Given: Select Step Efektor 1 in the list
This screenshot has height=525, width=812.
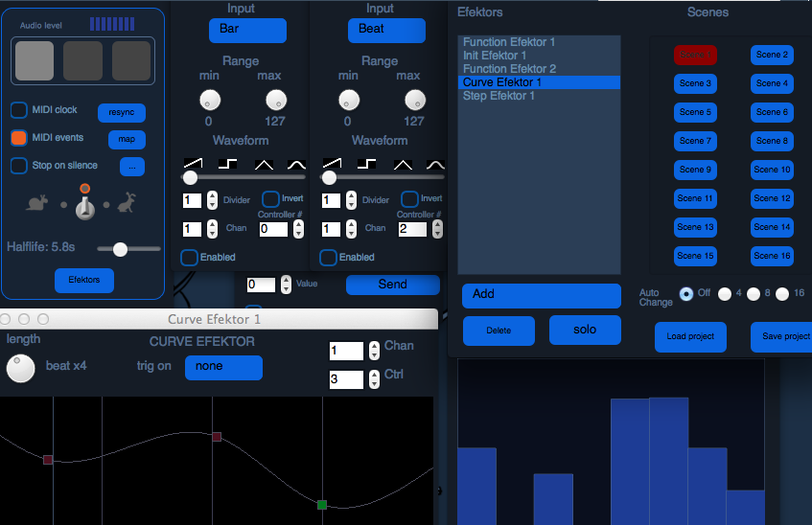Looking at the screenshot, I should click(499, 96).
